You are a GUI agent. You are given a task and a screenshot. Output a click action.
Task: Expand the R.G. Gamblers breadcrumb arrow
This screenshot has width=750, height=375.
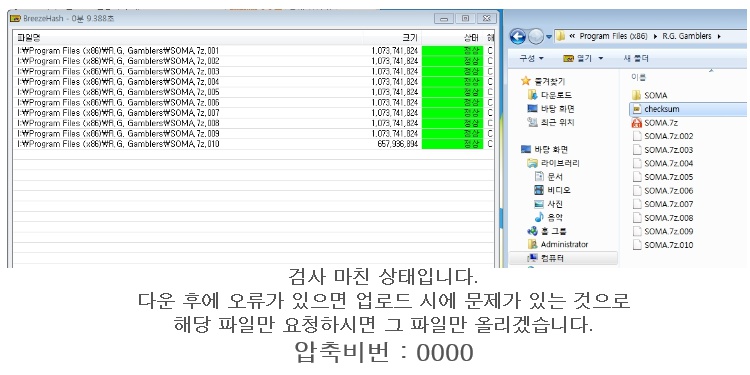[x=719, y=36]
